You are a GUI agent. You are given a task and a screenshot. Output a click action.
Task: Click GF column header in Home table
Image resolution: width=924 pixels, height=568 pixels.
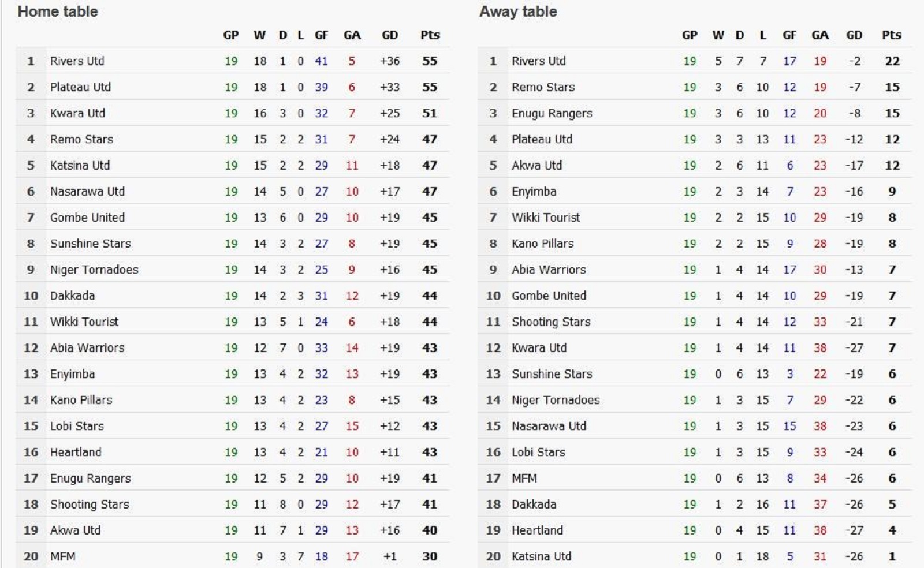[321, 35]
